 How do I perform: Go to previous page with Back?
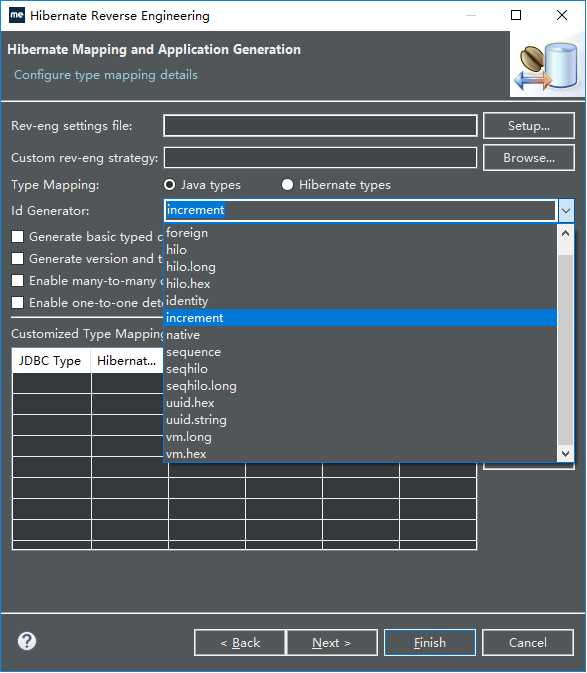(240, 643)
